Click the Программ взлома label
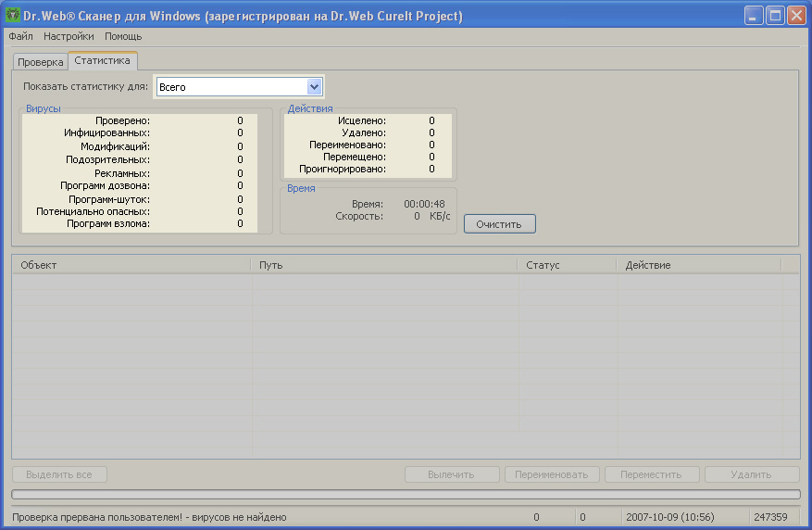Viewport: 812px width, 530px height. click(108, 224)
